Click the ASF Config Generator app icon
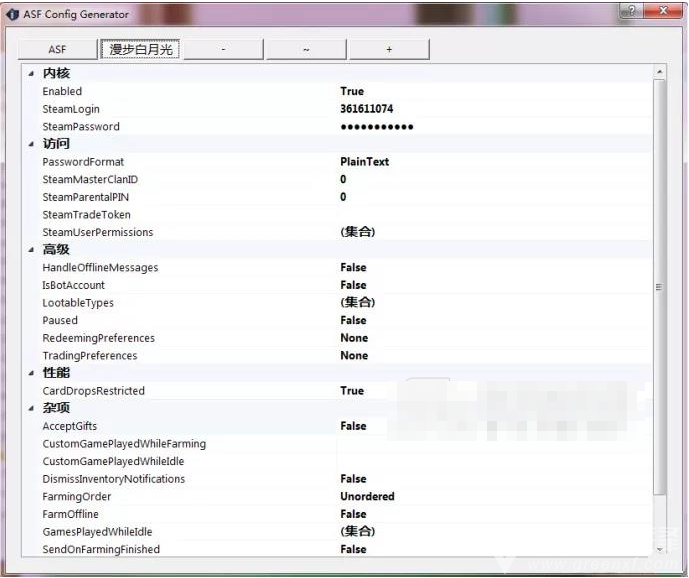Viewport: 689px width, 578px height. click(x=12, y=14)
